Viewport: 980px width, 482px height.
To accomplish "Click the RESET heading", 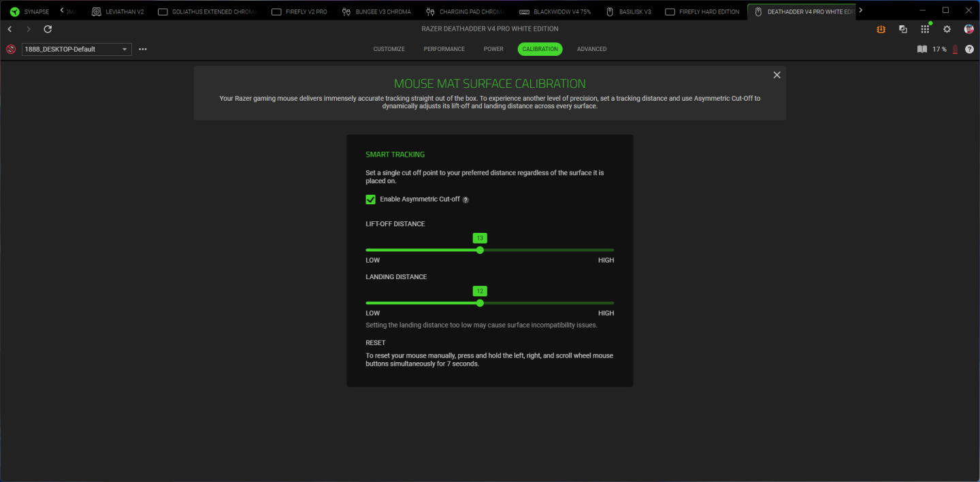I will [376, 343].
